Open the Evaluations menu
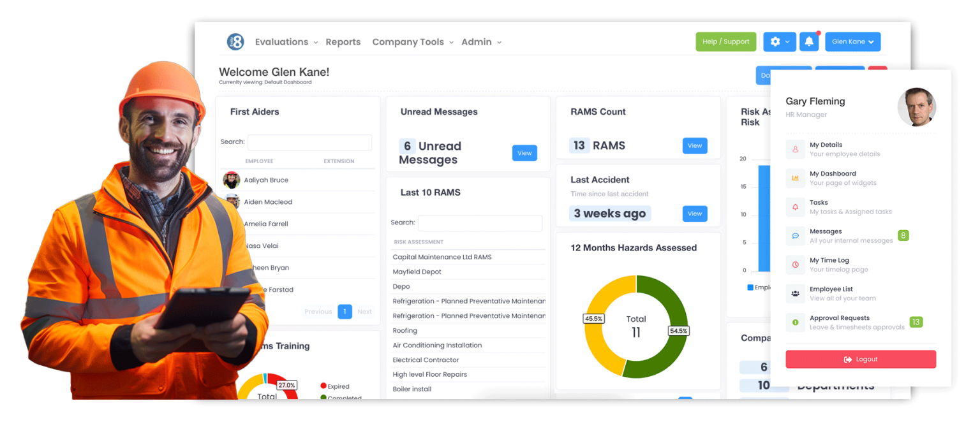The image size is (980, 422). 281,41
